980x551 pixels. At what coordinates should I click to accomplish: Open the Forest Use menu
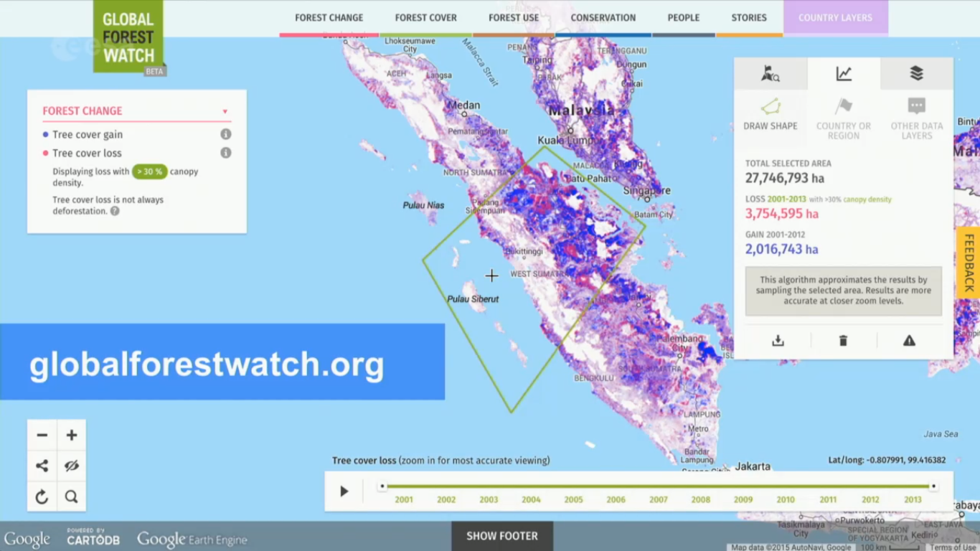pos(514,18)
